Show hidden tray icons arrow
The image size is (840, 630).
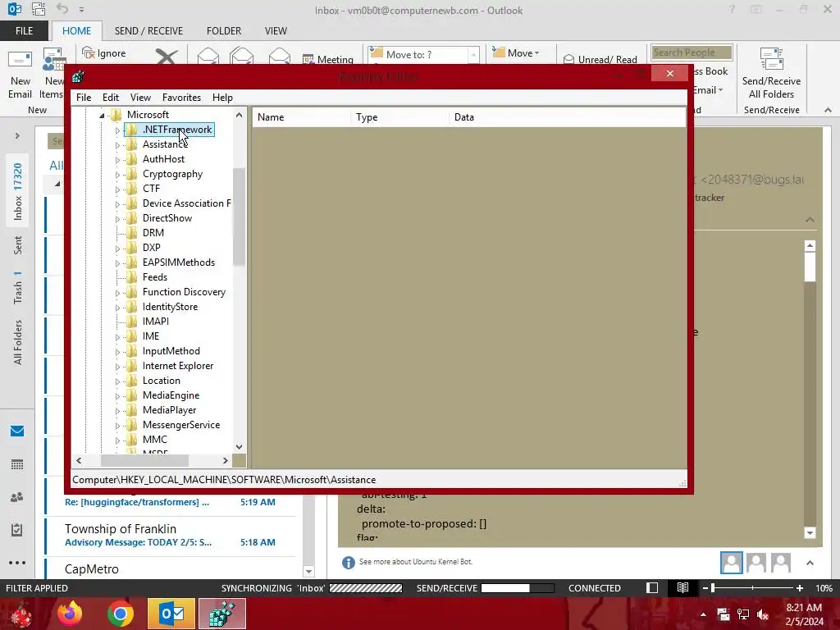[x=703, y=614]
